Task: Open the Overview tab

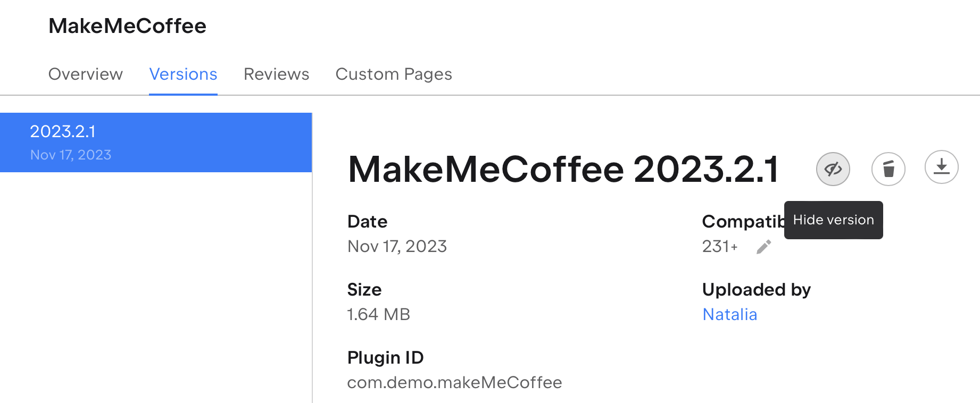Action: point(86,74)
